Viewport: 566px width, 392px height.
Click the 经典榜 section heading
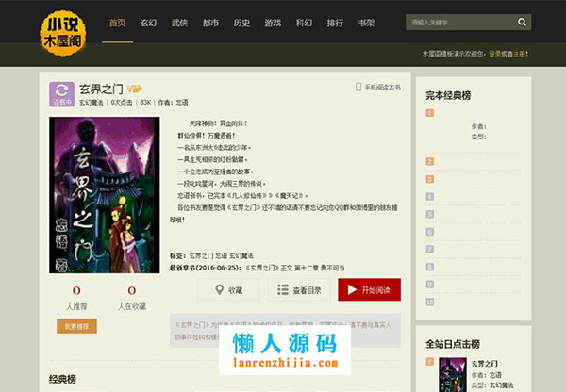pyautogui.click(x=62, y=379)
